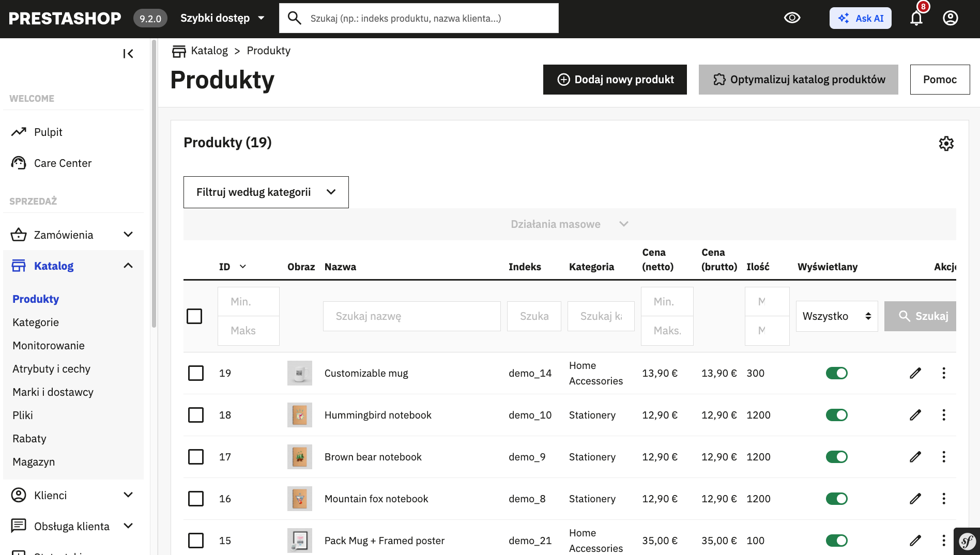Viewport: 980px width, 555px height.
Task: Tick the checkbox for product ID 17
Action: coord(196,457)
